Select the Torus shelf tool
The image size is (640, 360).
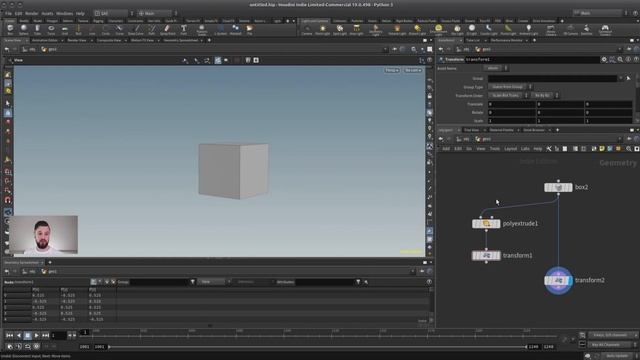[x=51, y=29]
